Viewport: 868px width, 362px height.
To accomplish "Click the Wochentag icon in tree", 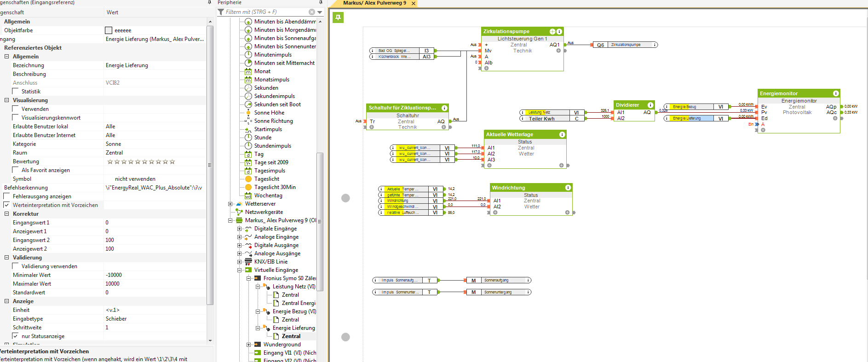I will point(248,195).
